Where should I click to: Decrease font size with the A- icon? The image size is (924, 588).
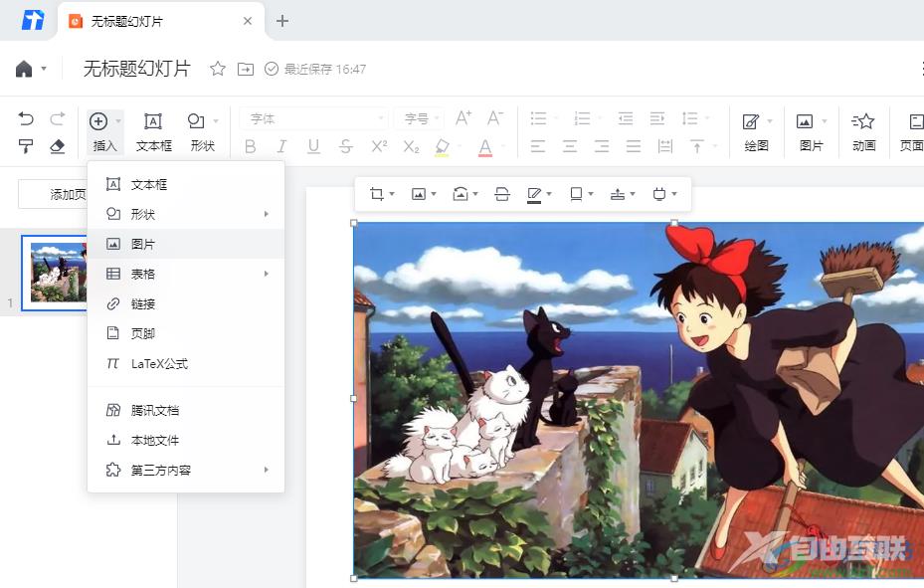pos(495,118)
